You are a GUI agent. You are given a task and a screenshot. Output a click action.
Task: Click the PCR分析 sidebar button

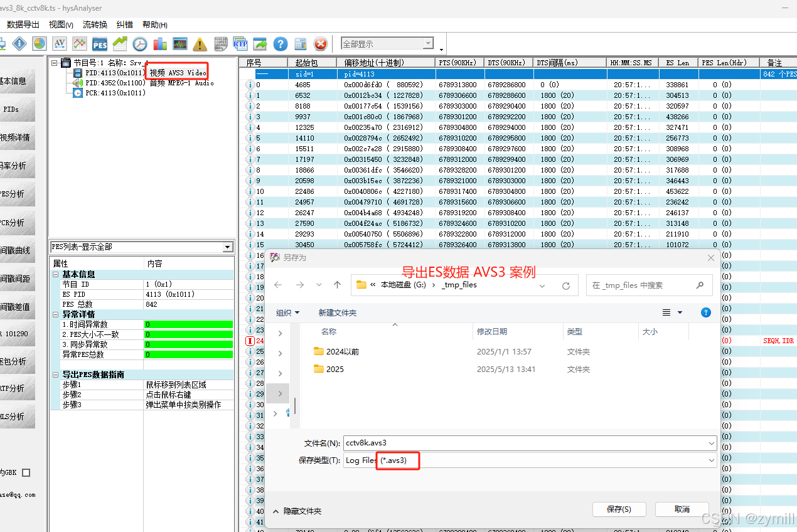point(18,222)
